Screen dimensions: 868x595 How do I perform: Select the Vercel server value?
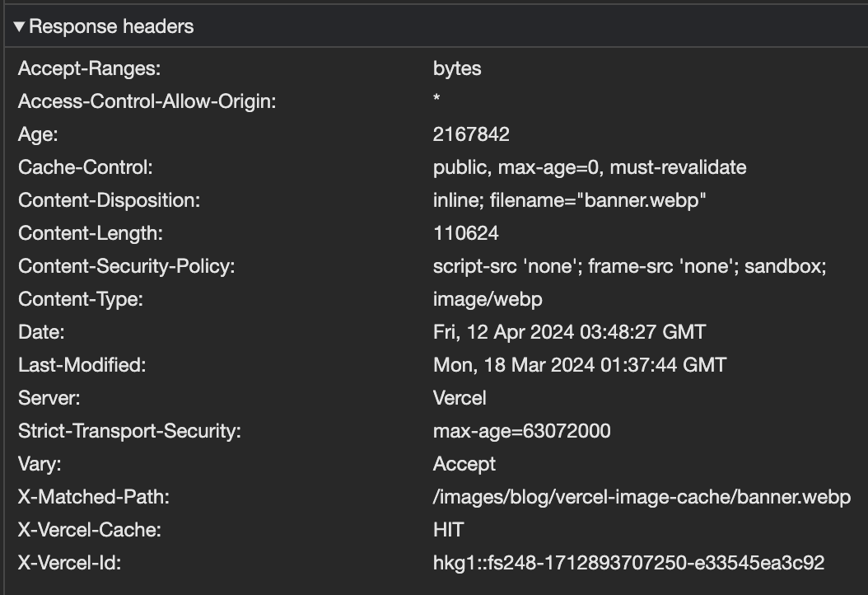(x=460, y=398)
